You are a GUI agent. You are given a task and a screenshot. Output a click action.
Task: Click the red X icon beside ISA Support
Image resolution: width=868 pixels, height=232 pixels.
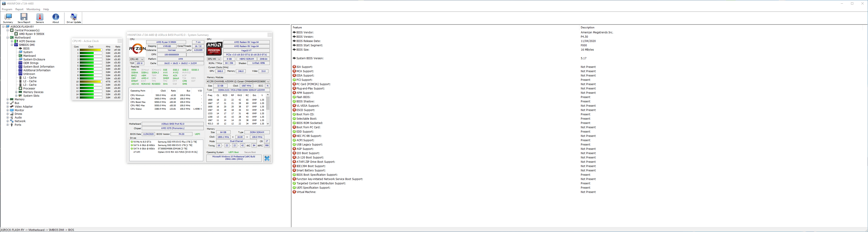(x=294, y=67)
